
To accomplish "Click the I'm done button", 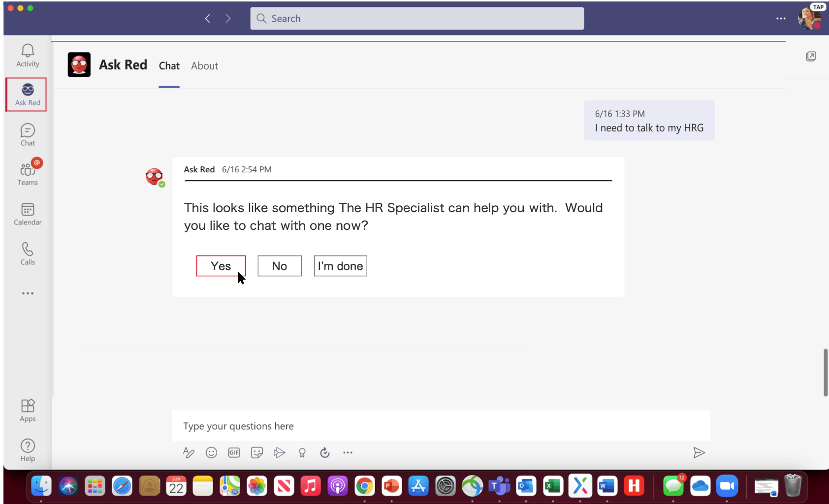I will pos(340,266).
